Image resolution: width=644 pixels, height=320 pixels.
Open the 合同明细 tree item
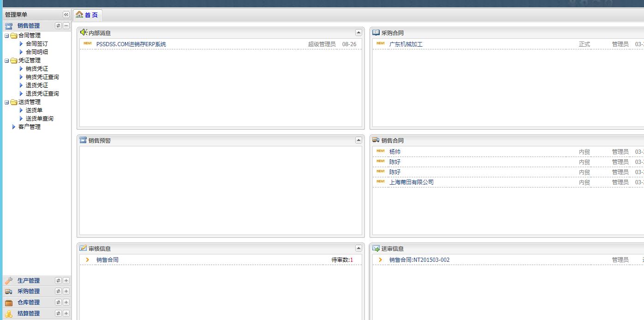pyautogui.click(x=36, y=52)
